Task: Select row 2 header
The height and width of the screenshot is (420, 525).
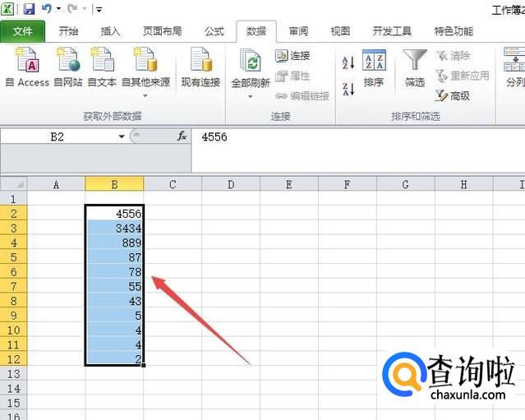Action: (13, 213)
